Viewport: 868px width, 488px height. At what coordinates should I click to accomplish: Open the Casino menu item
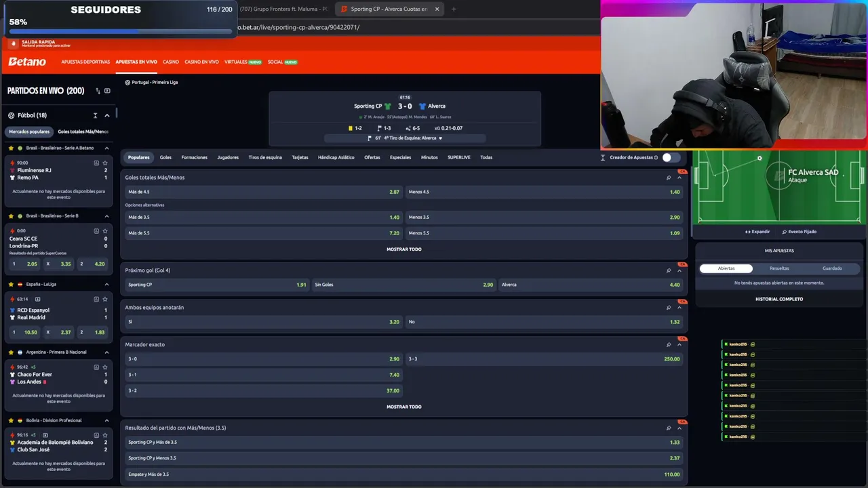(x=171, y=62)
